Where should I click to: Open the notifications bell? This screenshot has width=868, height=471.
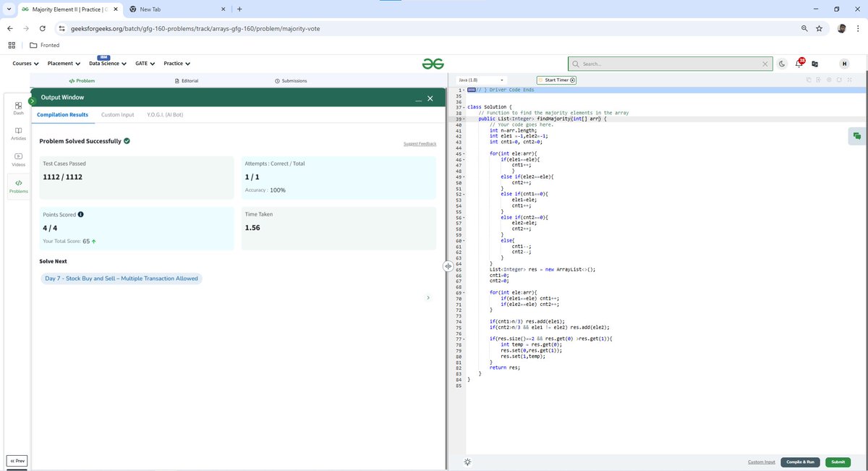(x=799, y=63)
